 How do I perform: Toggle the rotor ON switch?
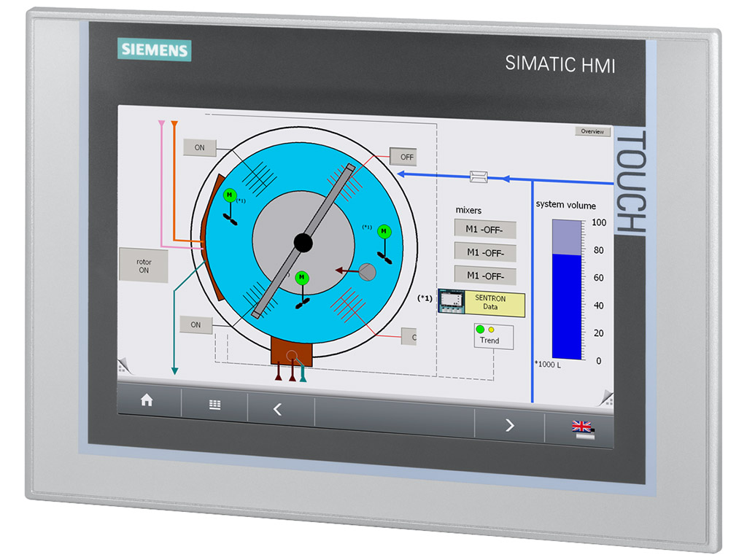click(143, 265)
